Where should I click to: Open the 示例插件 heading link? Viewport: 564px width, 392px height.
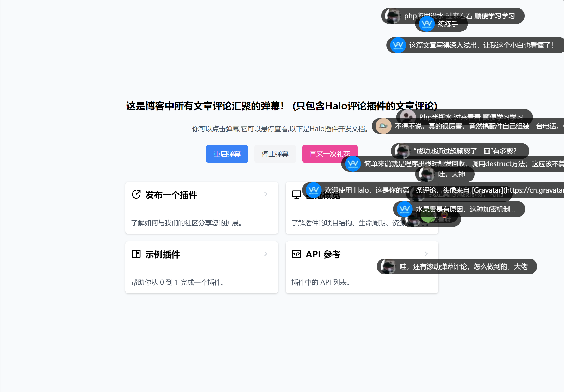[x=162, y=254]
